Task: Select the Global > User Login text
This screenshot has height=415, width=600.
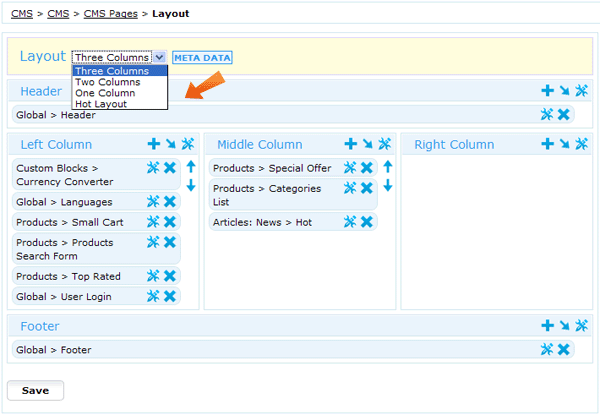Action: point(64,296)
